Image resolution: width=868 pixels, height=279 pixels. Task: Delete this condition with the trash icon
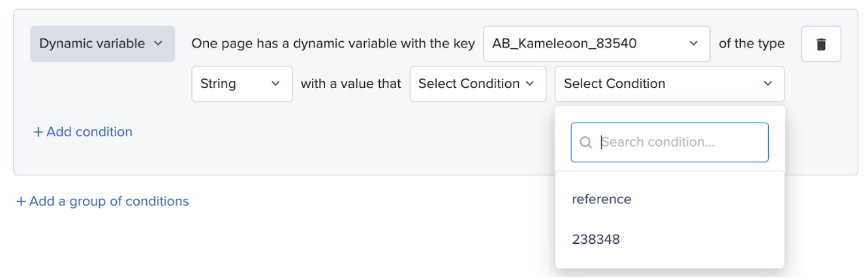[x=821, y=44]
